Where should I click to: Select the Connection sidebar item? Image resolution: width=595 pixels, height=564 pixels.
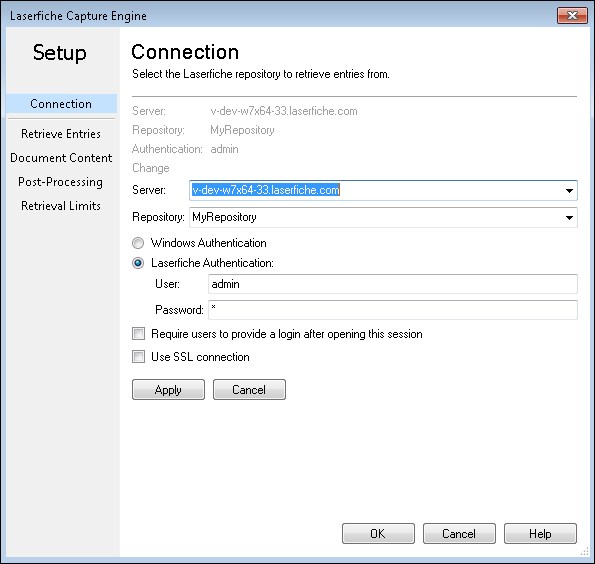click(61, 104)
